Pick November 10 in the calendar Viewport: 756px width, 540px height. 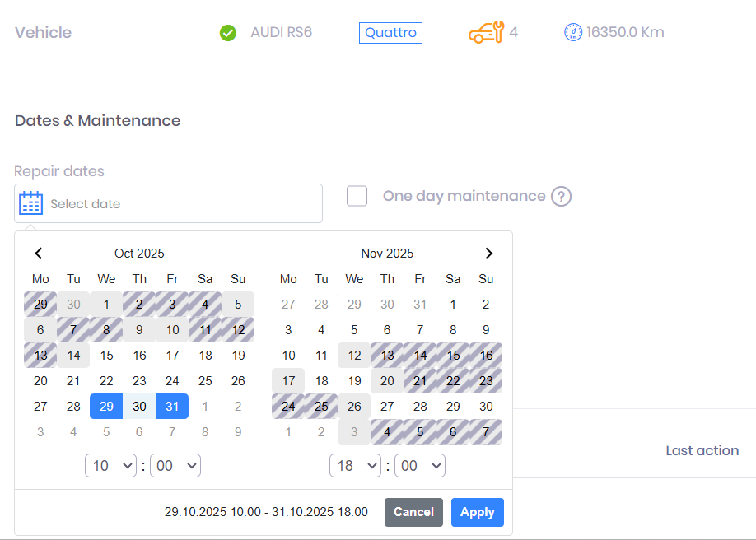pyautogui.click(x=288, y=356)
